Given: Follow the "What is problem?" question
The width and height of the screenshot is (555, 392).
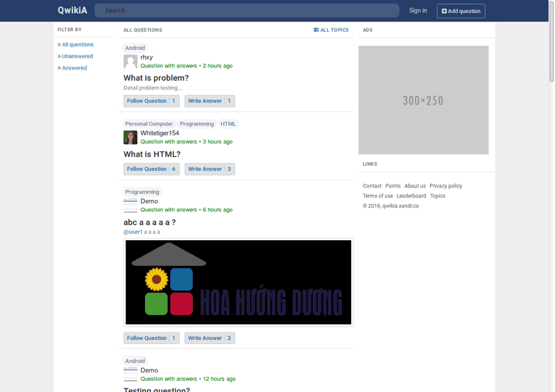Looking at the screenshot, I should coord(151,101).
